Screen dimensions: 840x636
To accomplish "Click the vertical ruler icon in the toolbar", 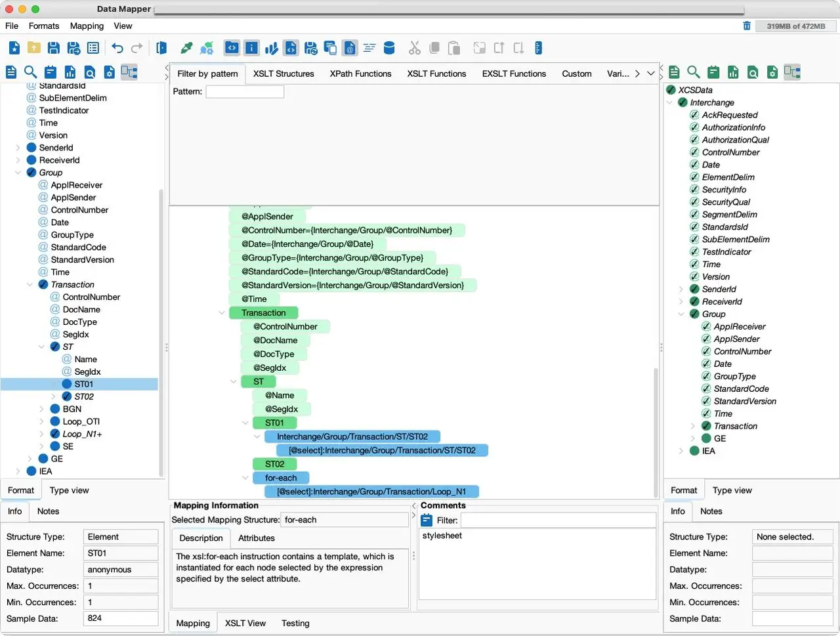I will 538,48.
